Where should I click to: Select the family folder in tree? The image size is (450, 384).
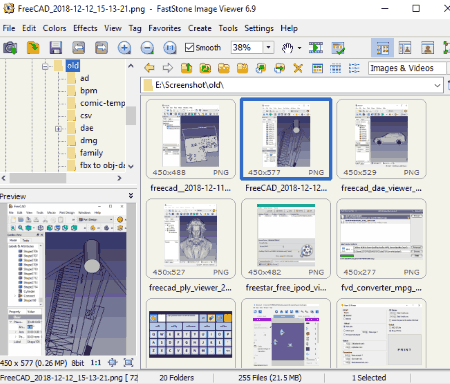point(91,153)
